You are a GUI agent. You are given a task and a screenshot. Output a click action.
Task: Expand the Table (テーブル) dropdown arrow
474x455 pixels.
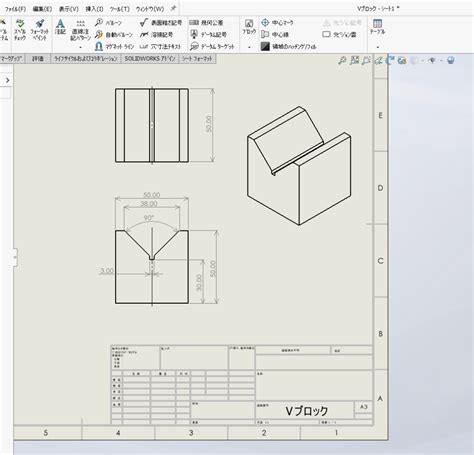coord(377,47)
